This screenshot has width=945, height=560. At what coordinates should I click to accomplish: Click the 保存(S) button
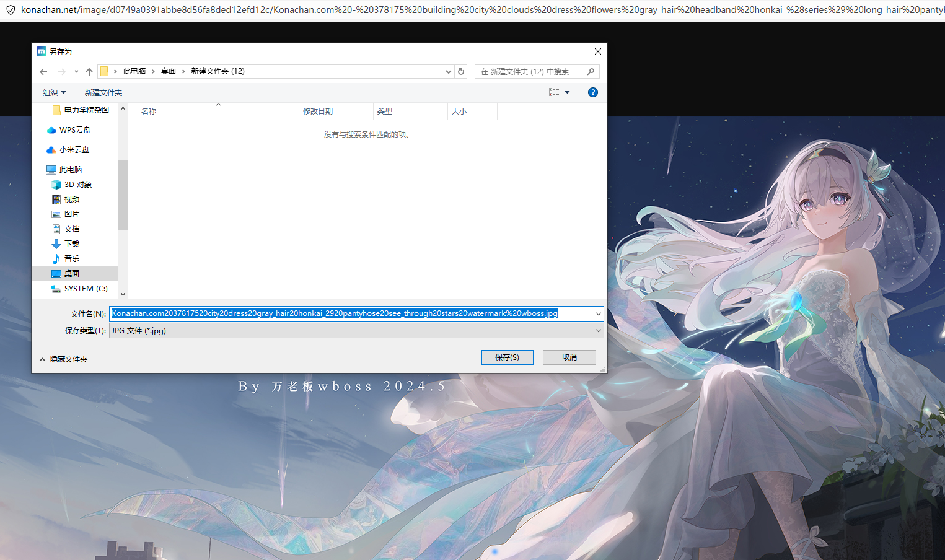(507, 357)
